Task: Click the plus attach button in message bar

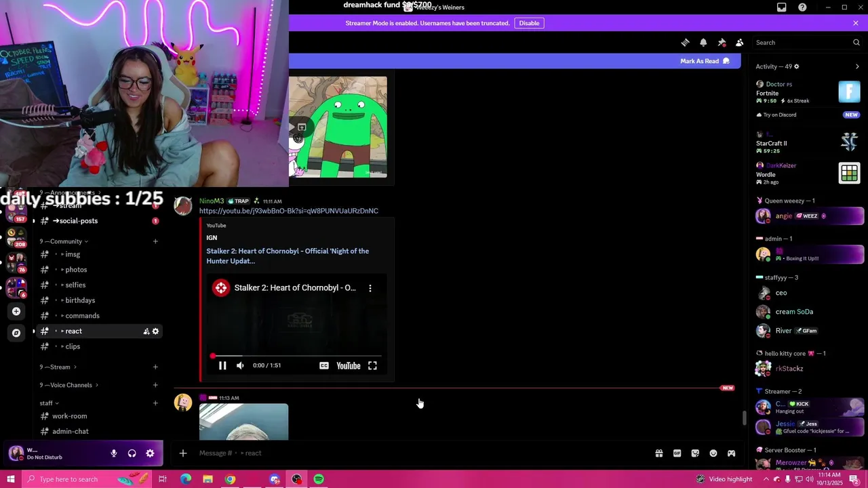Action: pos(182,453)
